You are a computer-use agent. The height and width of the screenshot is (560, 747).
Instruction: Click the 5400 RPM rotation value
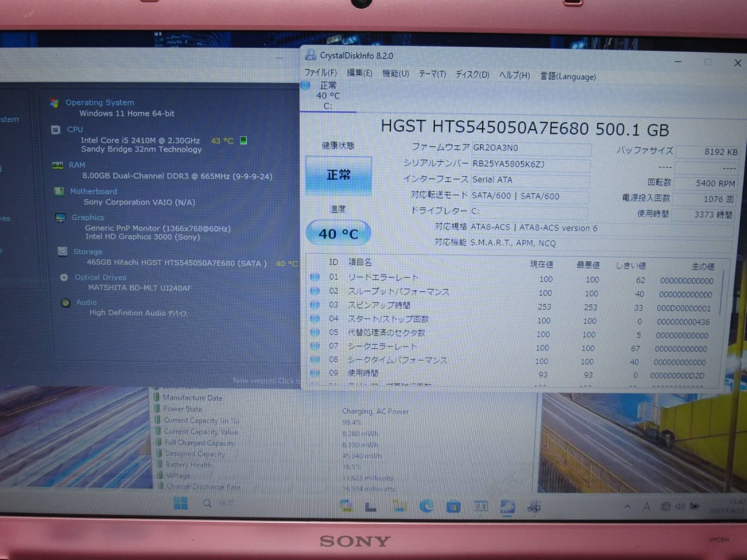coord(705,183)
